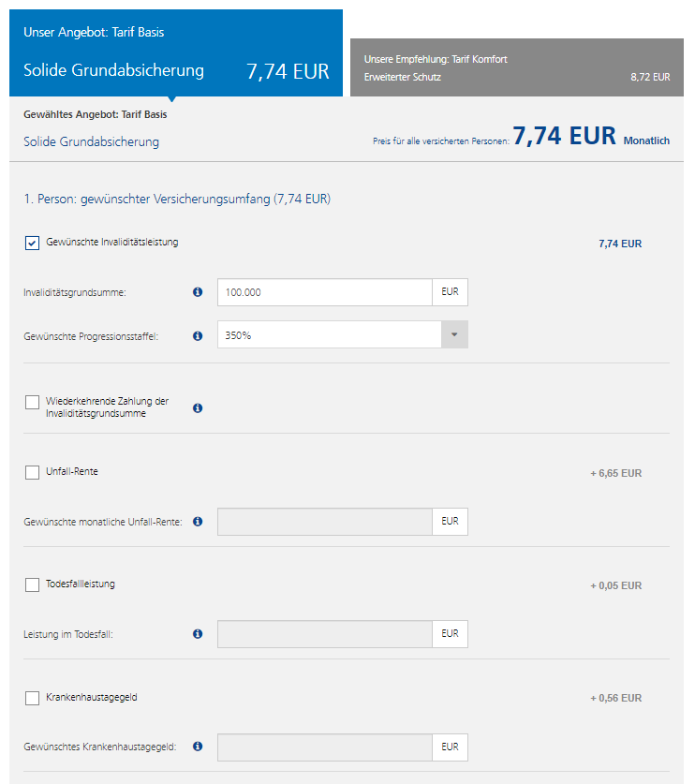This screenshot has height=784, width=695.
Task: Click the 1. Person Versicherungsumfang heading
Action: tap(177, 199)
